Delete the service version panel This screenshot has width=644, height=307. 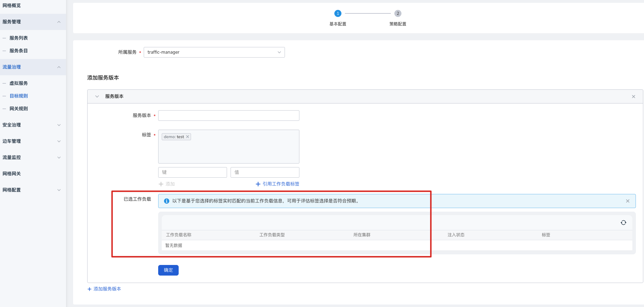(x=633, y=96)
